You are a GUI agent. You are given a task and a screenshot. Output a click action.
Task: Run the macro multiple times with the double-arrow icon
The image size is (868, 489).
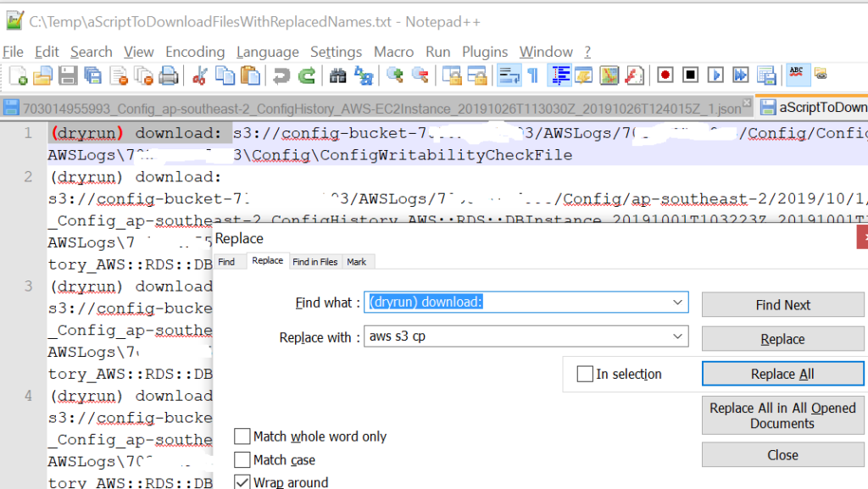click(x=741, y=75)
